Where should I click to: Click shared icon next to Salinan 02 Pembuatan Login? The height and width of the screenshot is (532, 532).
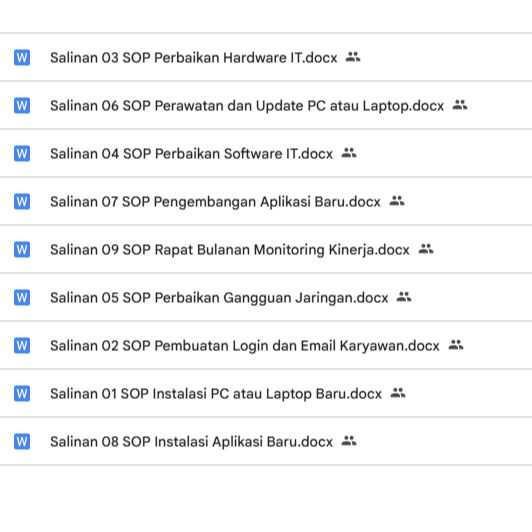(456, 345)
